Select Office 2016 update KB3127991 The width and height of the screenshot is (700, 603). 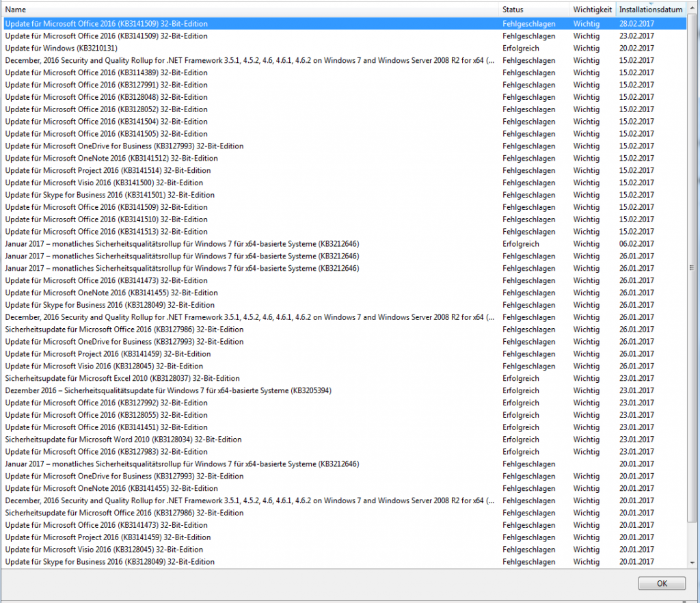345,85
